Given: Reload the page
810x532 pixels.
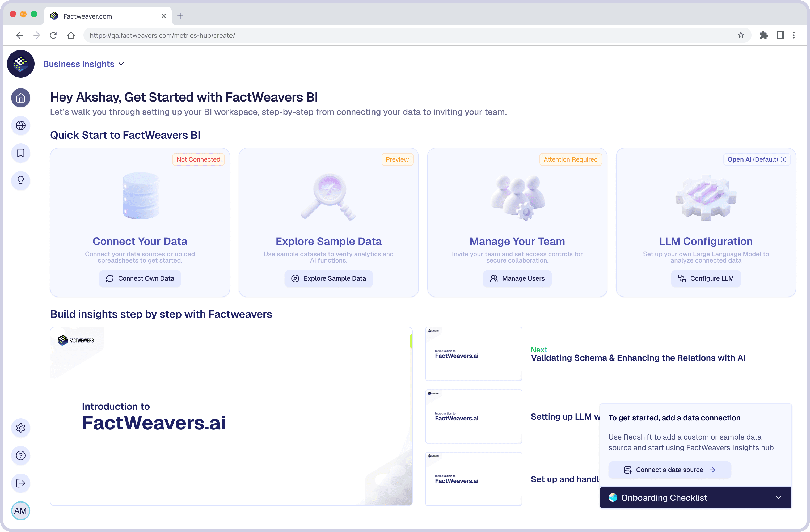Looking at the screenshot, I should click(x=53, y=35).
